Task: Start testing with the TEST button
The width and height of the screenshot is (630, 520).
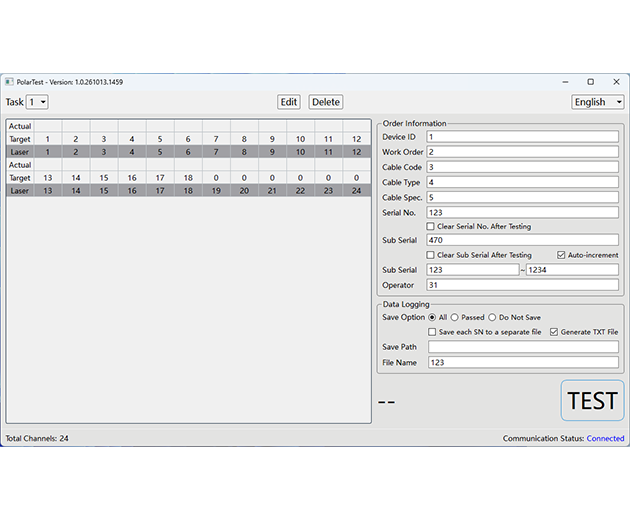Action: (x=592, y=401)
